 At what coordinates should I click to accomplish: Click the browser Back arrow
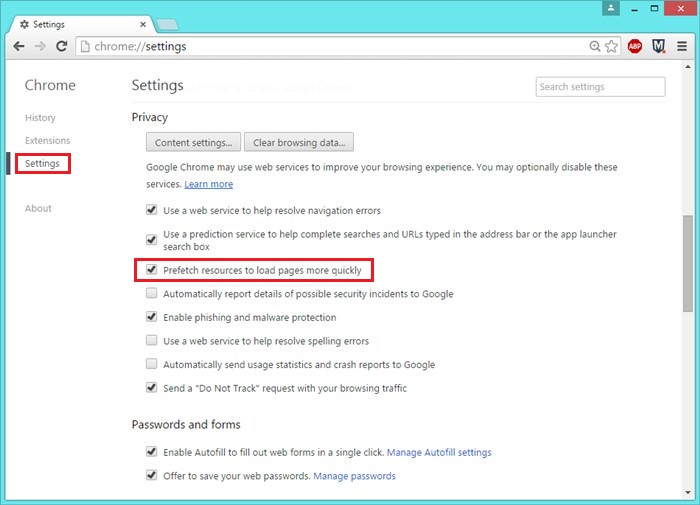point(19,46)
